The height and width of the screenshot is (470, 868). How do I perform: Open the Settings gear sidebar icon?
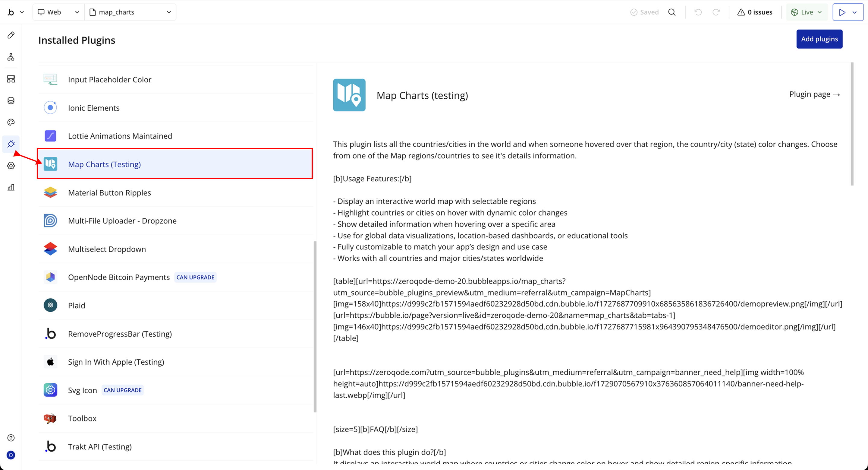pyautogui.click(x=11, y=166)
